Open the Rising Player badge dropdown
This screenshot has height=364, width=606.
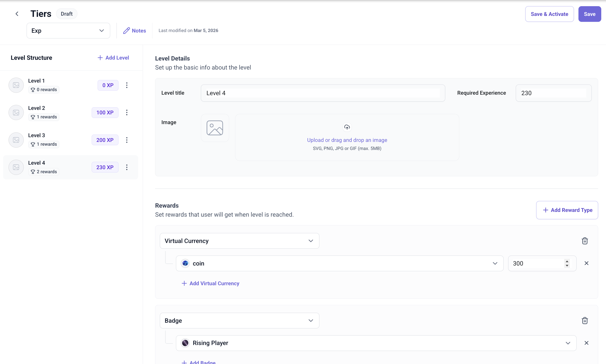[x=376, y=343]
